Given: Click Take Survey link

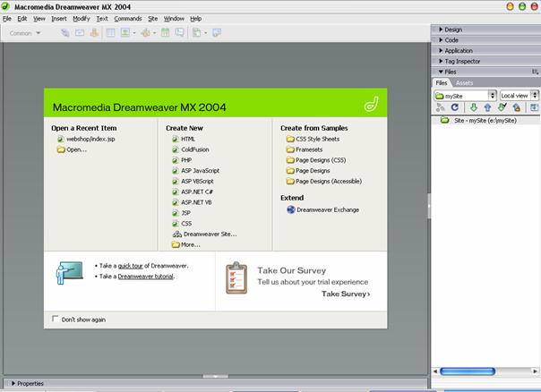Looking at the screenshot, I should (x=346, y=294).
